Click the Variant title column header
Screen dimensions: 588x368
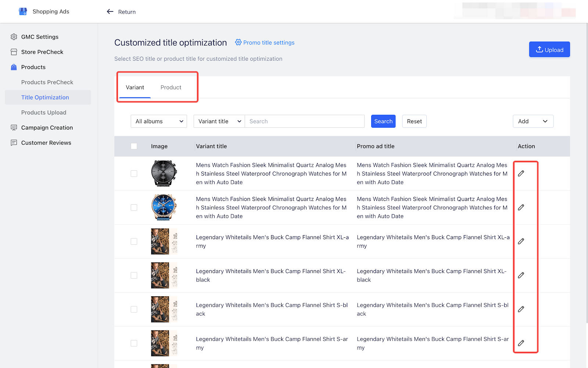211,146
